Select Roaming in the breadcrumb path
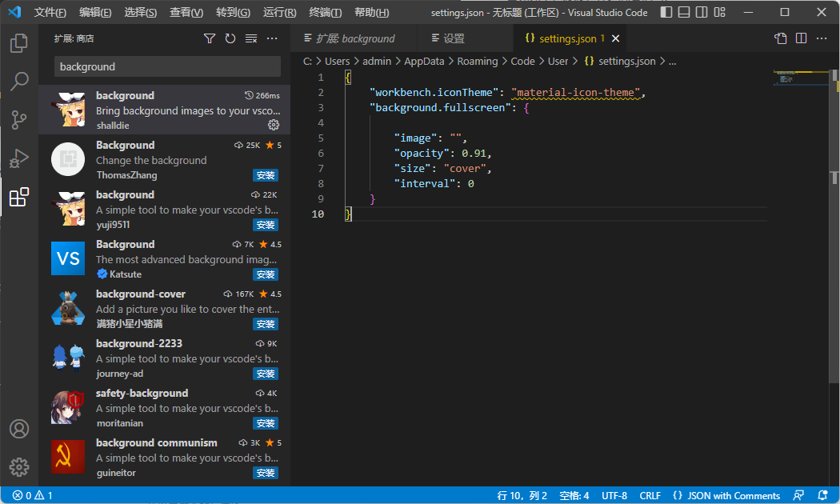This screenshot has width=840, height=504. pyautogui.click(x=478, y=62)
